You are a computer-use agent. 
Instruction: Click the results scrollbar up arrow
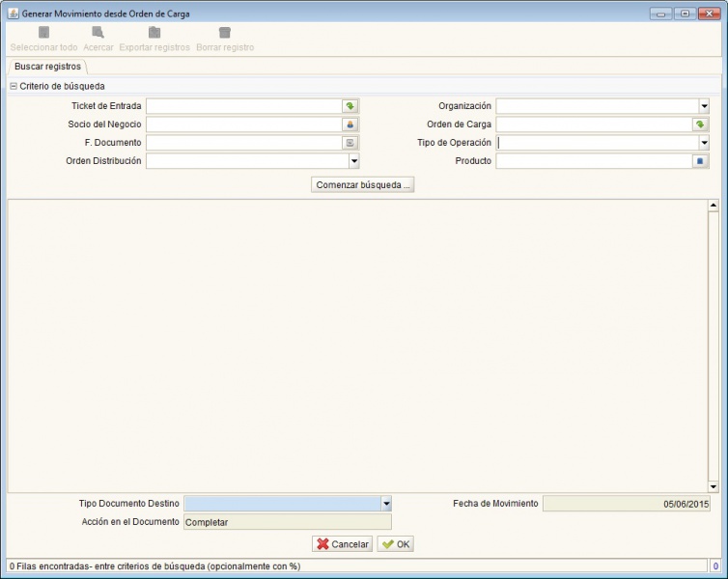714,205
